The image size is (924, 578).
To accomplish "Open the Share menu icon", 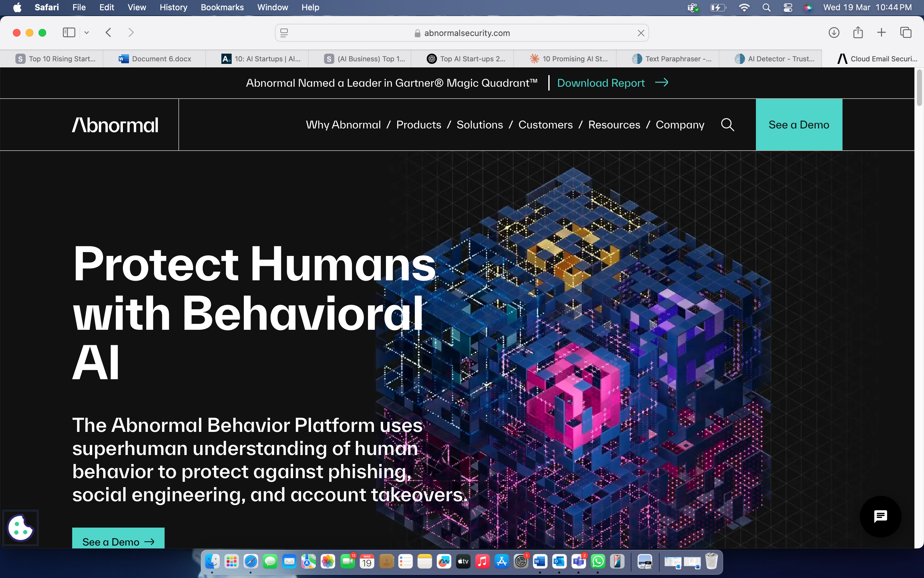I will (858, 32).
